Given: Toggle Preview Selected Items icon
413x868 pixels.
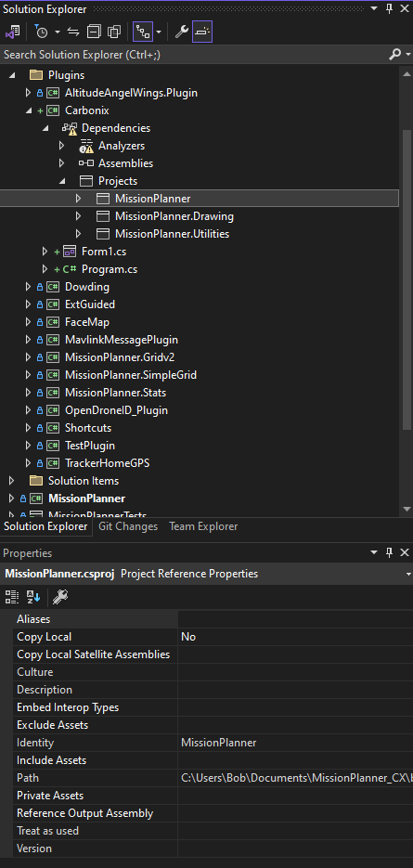Looking at the screenshot, I should pyautogui.click(x=202, y=32).
